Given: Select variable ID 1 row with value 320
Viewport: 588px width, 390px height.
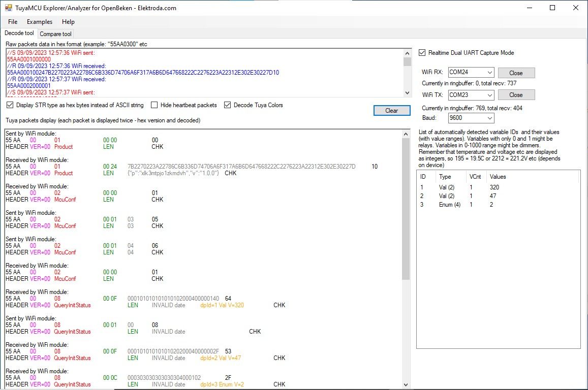Looking at the screenshot, I should [x=498, y=187].
